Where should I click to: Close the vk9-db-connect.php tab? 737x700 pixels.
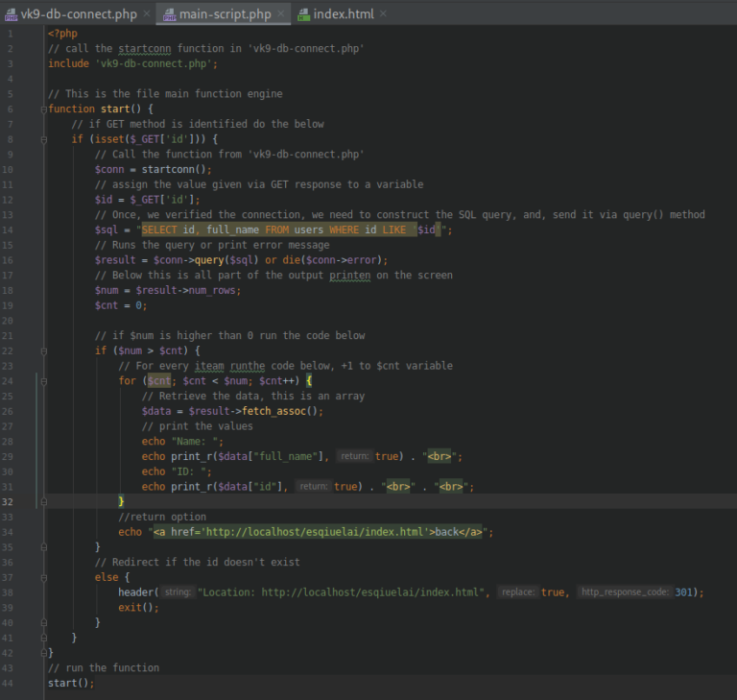(146, 14)
